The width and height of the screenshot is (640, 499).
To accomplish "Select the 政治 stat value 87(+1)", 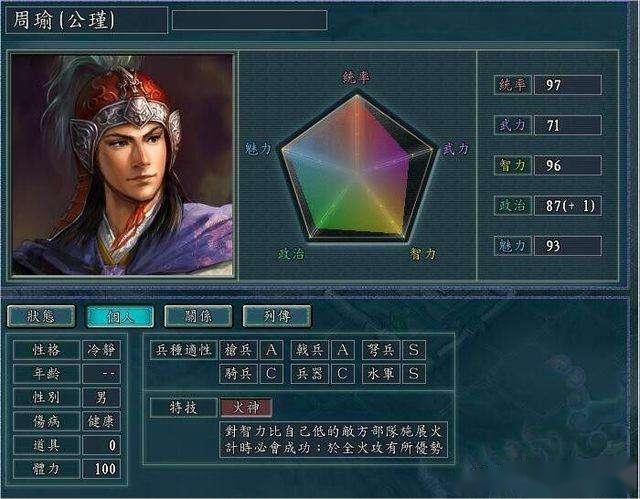I will 568,205.
